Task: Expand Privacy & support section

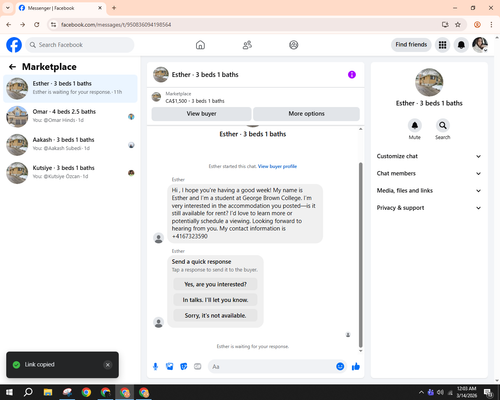Action: coord(429,208)
